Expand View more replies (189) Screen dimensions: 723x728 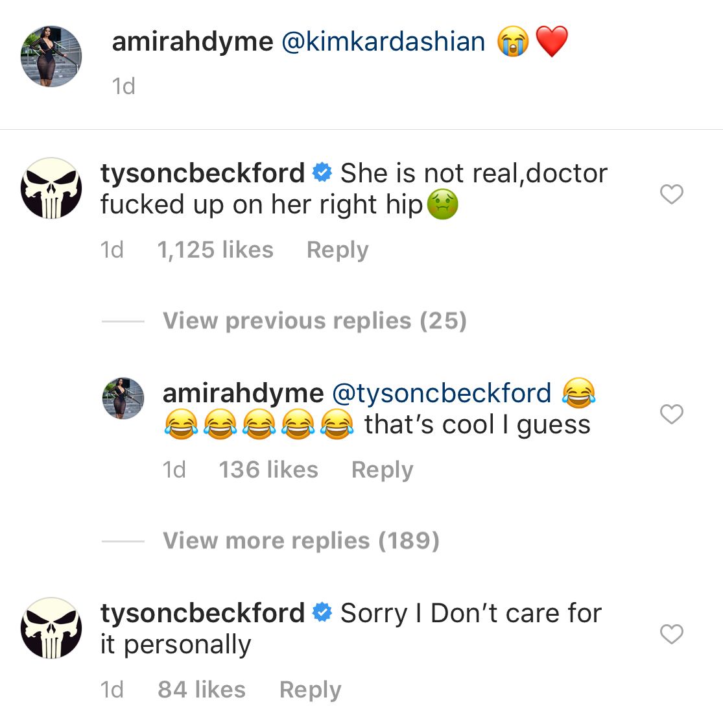301,540
